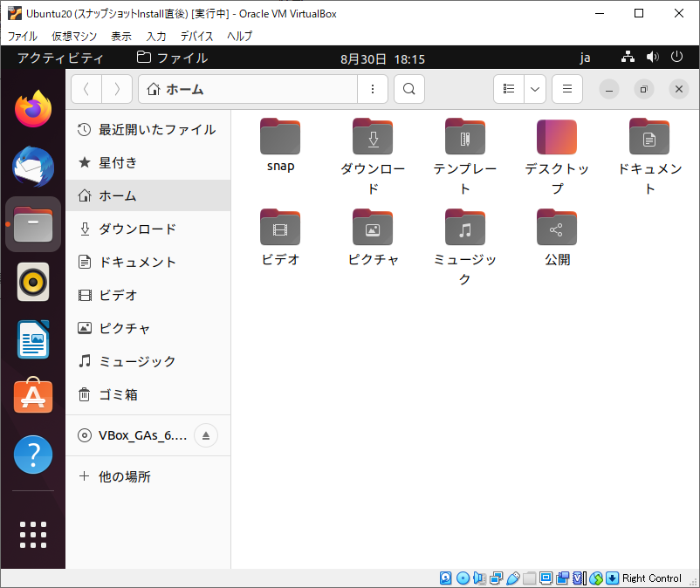The height and width of the screenshot is (588, 700).
Task: Click the shared folders icon in VirtualBox status bar
Action: 528,578
